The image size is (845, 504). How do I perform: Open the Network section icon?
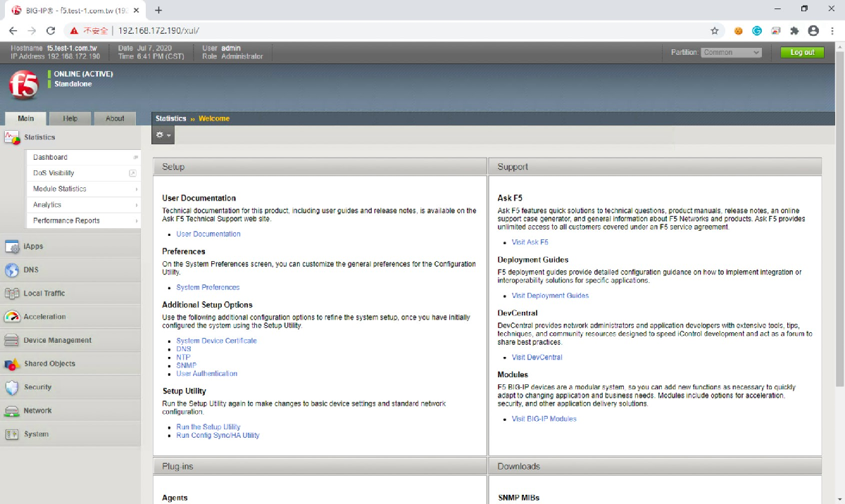pyautogui.click(x=11, y=411)
